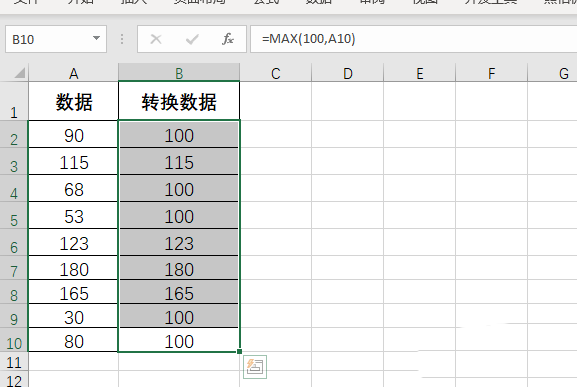This screenshot has width=577, height=387.
Task: Select column D header
Action: (x=348, y=73)
